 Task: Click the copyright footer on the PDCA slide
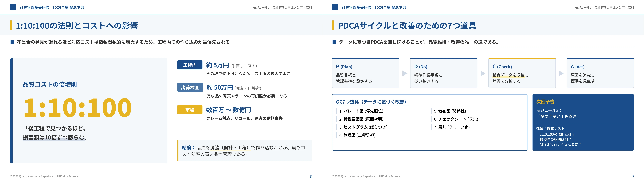point(367,176)
